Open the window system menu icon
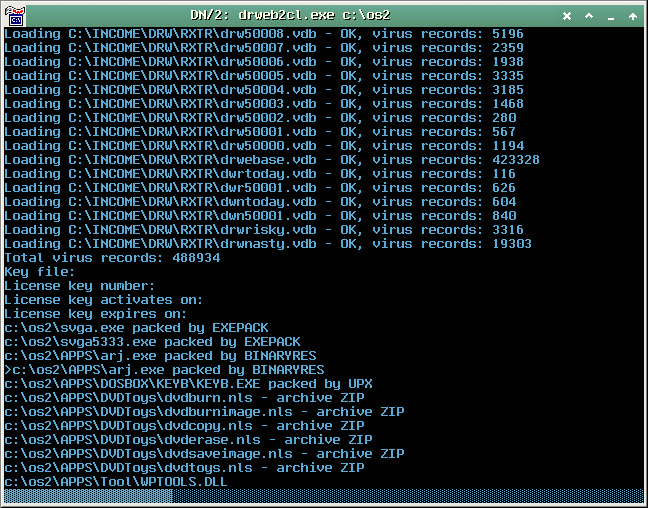This screenshot has height=508, width=648. coord(15,16)
